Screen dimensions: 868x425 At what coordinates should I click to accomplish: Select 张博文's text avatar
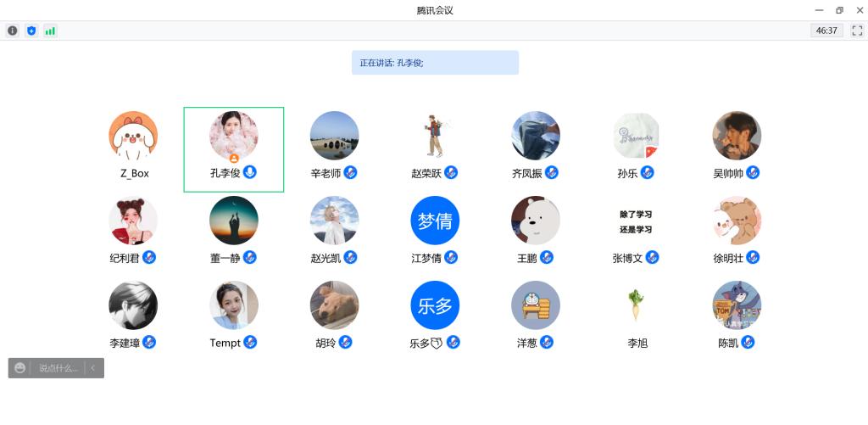pyautogui.click(x=637, y=221)
